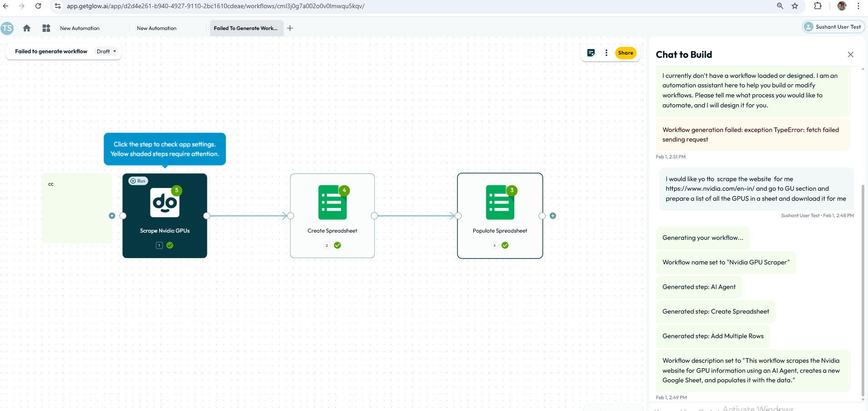Select the Create Spreadsheet step icon

tap(332, 203)
